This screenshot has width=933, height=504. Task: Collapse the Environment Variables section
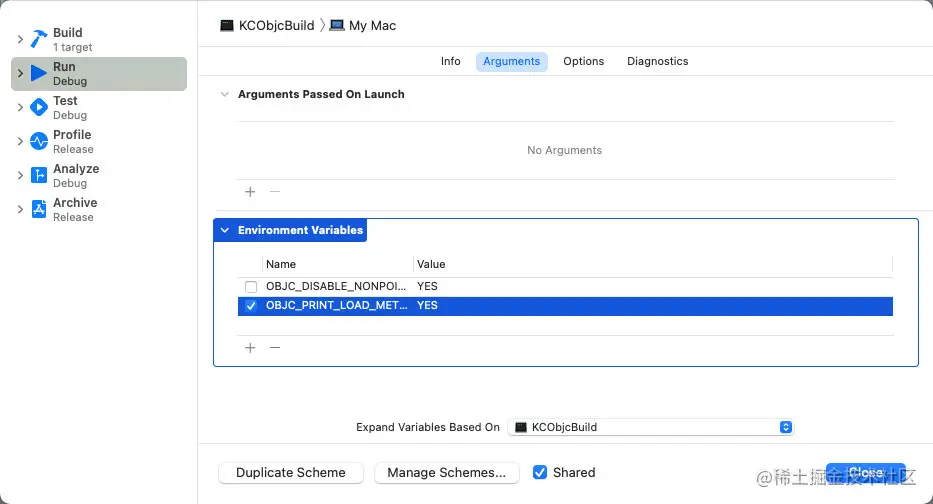tap(225, 230)
